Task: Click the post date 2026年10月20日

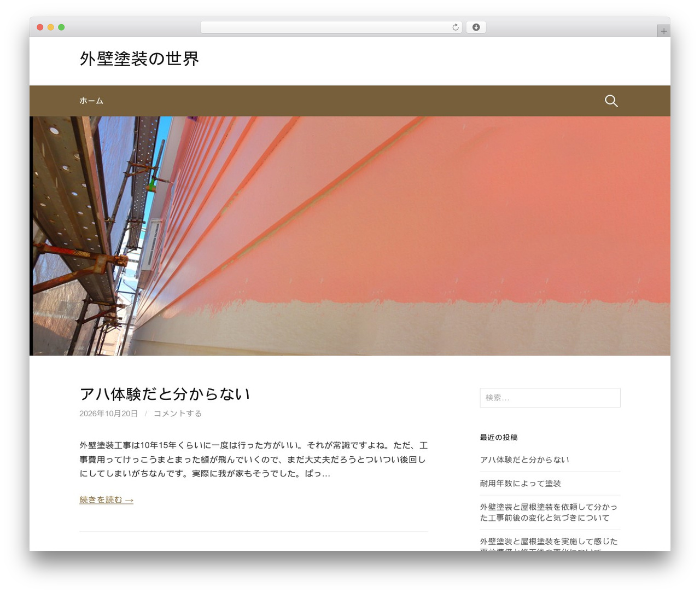Action: coord(108,414)
